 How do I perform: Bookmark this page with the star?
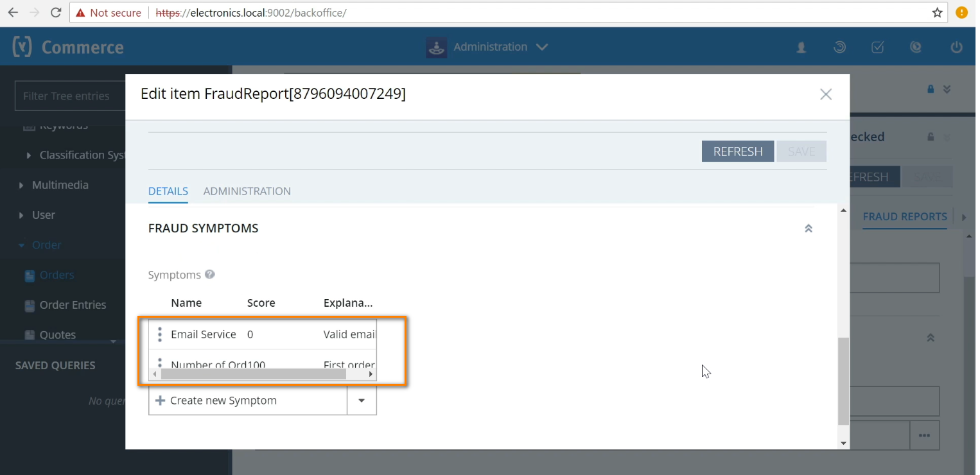[937, 12]
